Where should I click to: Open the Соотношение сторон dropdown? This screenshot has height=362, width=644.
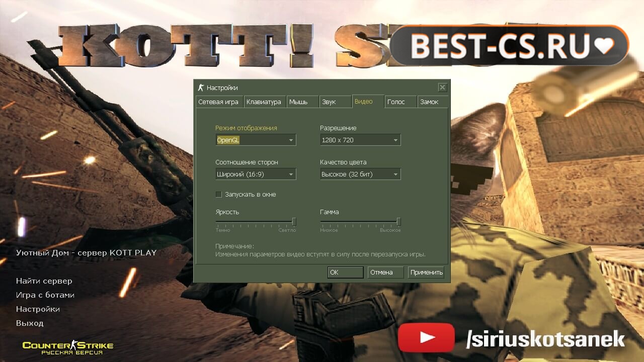click(x=256, y=174)
